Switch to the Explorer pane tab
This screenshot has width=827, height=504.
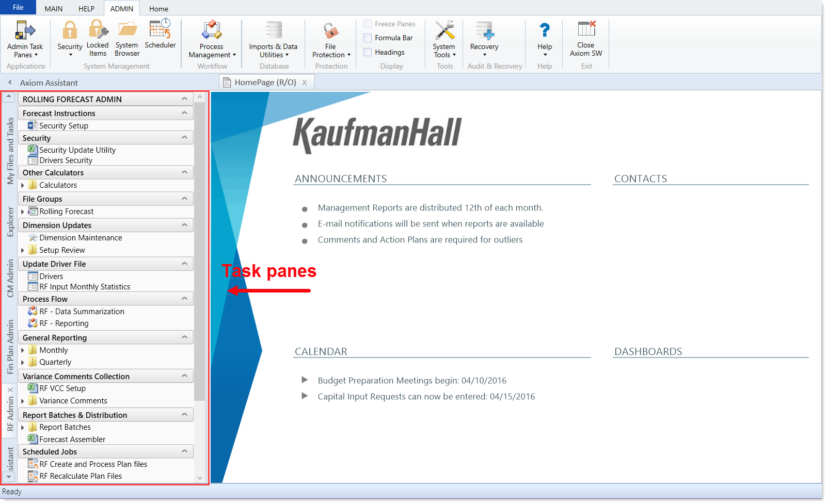(10, 222)
